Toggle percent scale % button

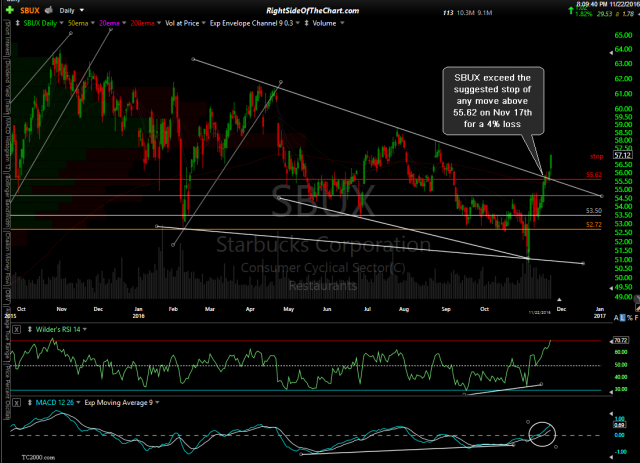pyautogui.click(x=630, y=318)
